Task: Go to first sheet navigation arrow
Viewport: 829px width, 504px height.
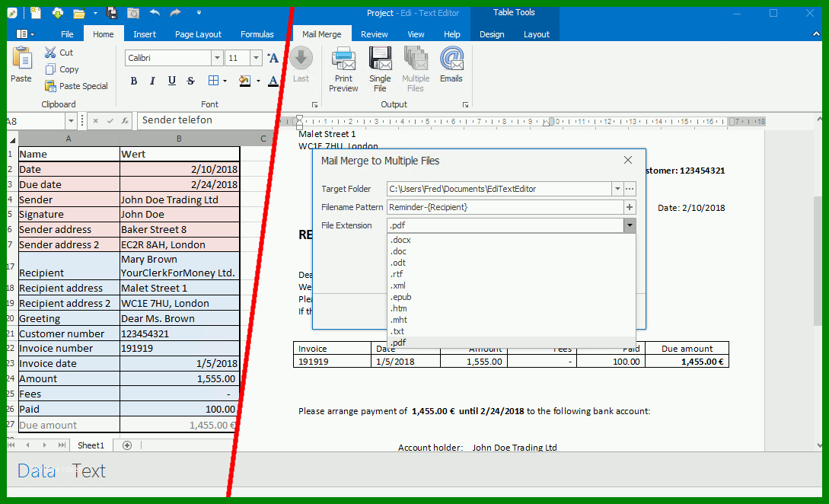Action: (x=11, y=445)
